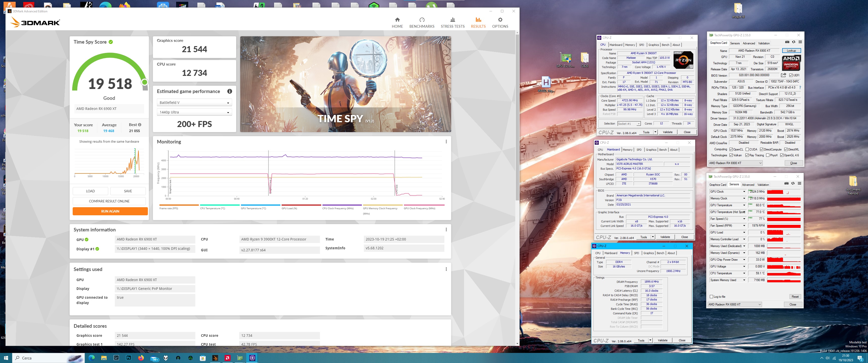Toggle Vulkan checkbox in GPU-Z
The width and height of the screenshot is (868, 363).
731,155
